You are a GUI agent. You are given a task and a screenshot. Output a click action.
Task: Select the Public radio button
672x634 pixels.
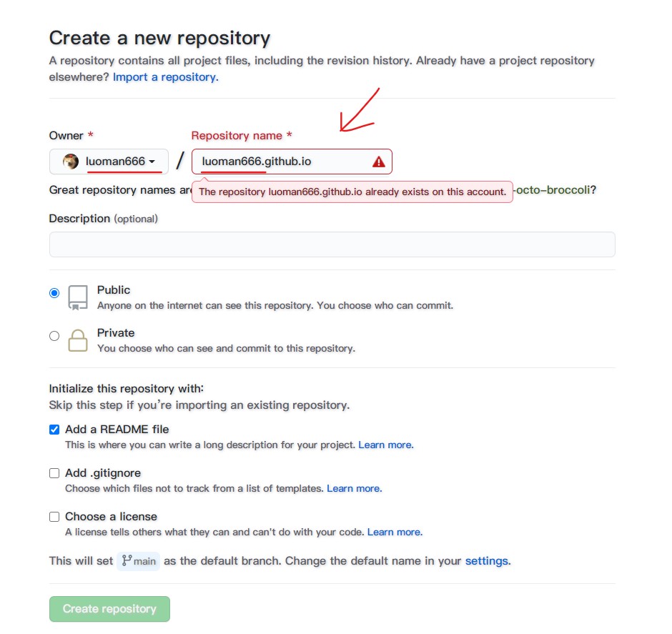(x=54, y=293)
